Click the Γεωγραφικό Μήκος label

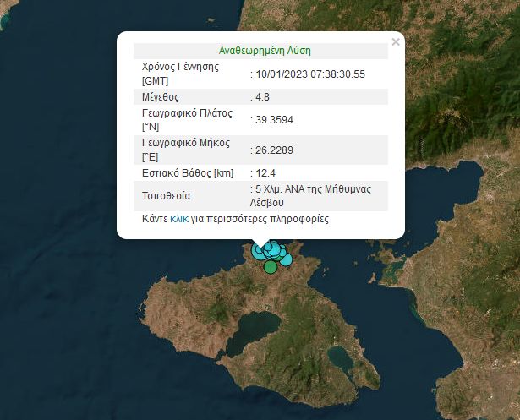tap(186, 150)
